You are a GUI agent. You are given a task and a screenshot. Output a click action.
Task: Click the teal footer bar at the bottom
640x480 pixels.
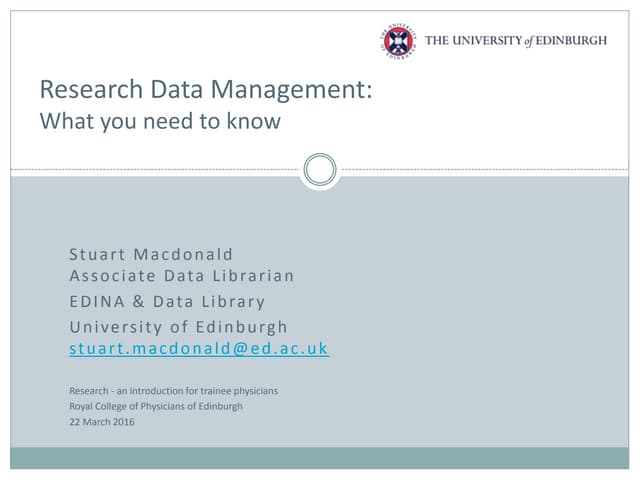pyautogui.click(x=320, y=458)
